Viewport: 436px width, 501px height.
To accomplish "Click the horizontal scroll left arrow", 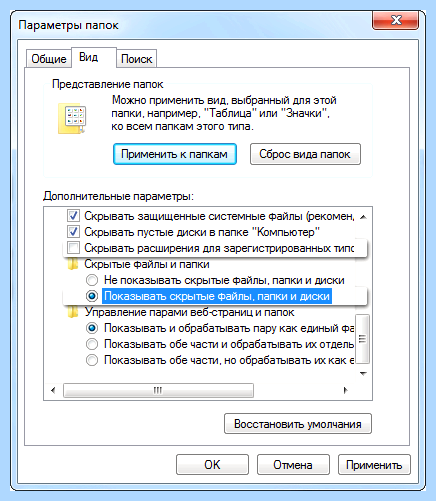I will click(53, 390).
